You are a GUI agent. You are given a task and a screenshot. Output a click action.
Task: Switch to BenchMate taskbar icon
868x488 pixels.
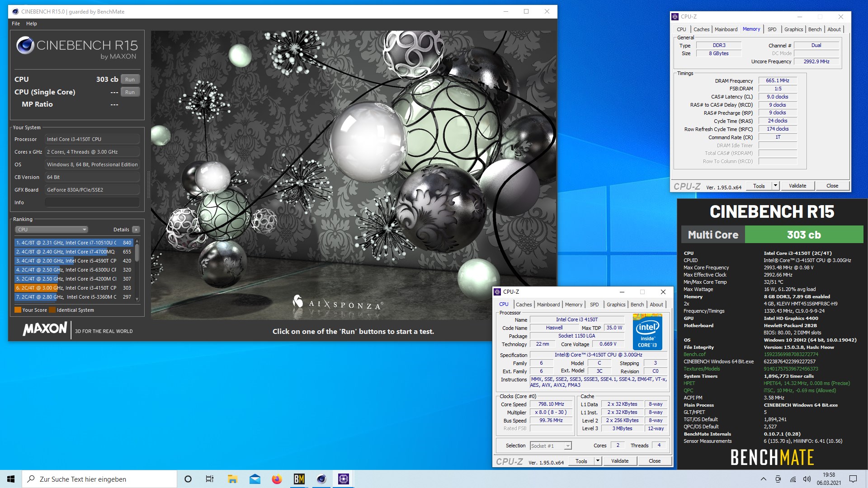click(x=299, y=479)
